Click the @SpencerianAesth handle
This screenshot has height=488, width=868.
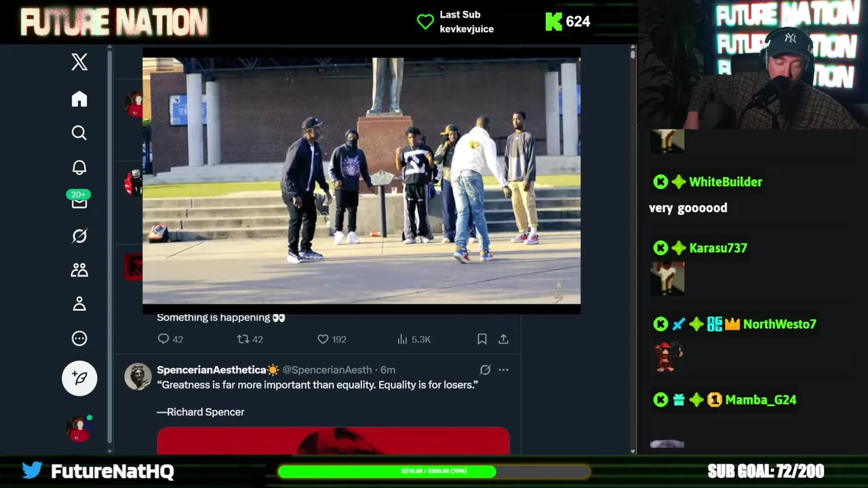point(327,369)
